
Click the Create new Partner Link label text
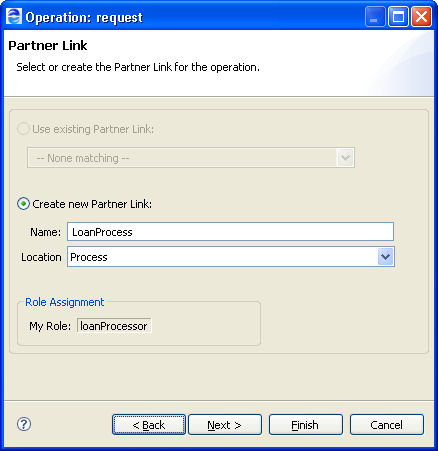click(92, 204)
